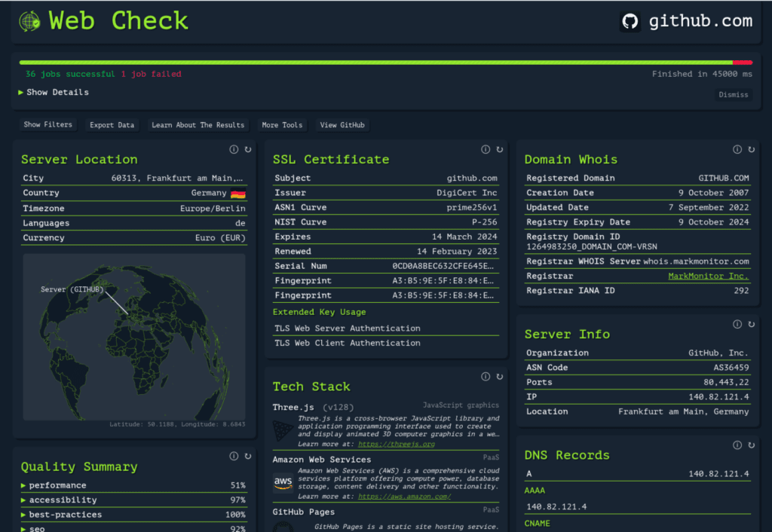Viewport: 772px width, 532px height.
Task: Click the Registry Domain ID value
Action: point(592,246)
